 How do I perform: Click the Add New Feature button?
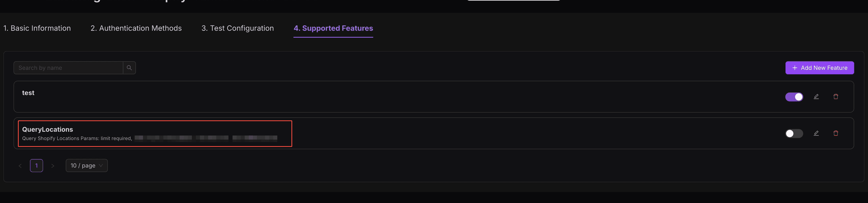[x=819, y=68]
